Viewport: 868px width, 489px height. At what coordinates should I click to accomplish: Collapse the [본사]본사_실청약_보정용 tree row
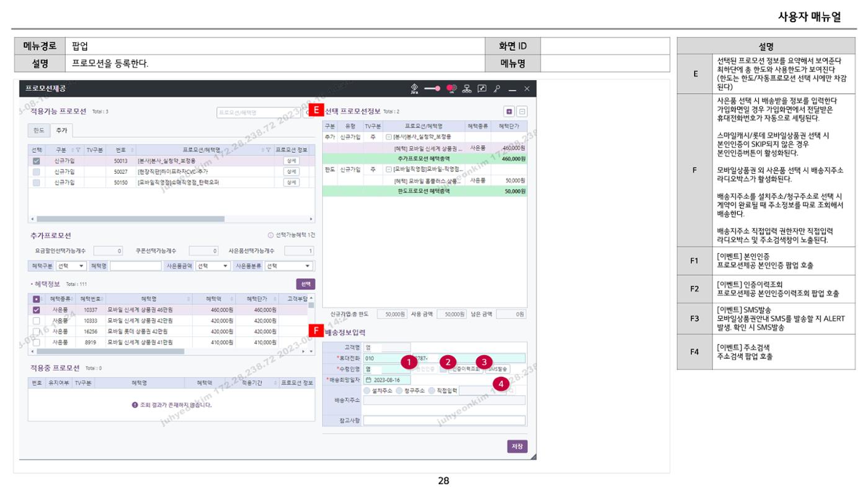coord(389,137)
